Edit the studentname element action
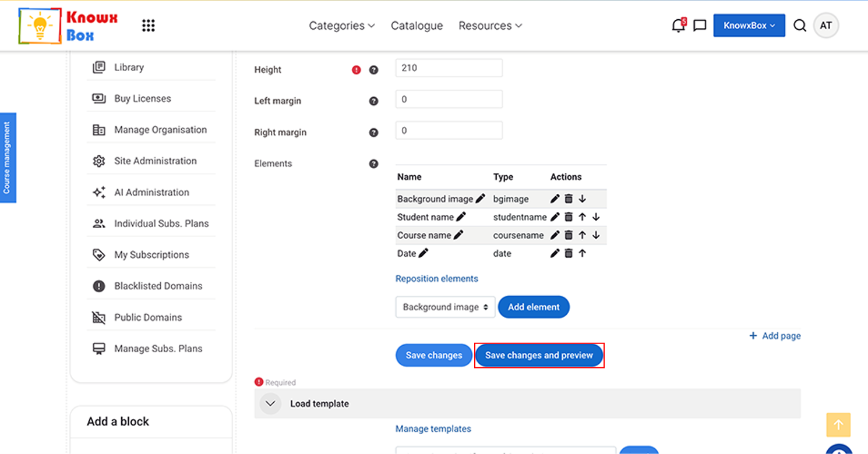The height and width of the screenshot is (454, 868). [x=555, y=217]
